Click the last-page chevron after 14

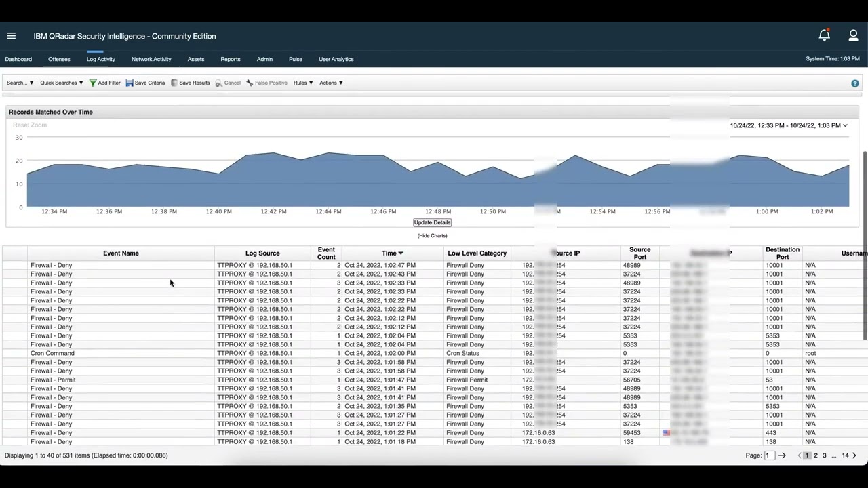pyautogui.click(x=854, y=455)
